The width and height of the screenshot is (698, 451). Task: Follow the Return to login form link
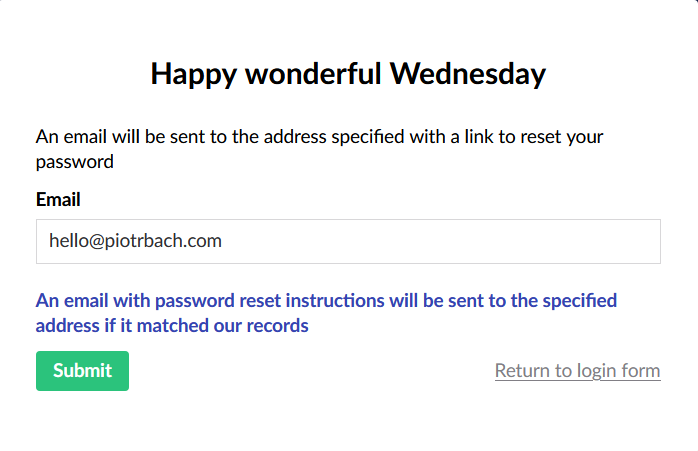pos(577,371)
